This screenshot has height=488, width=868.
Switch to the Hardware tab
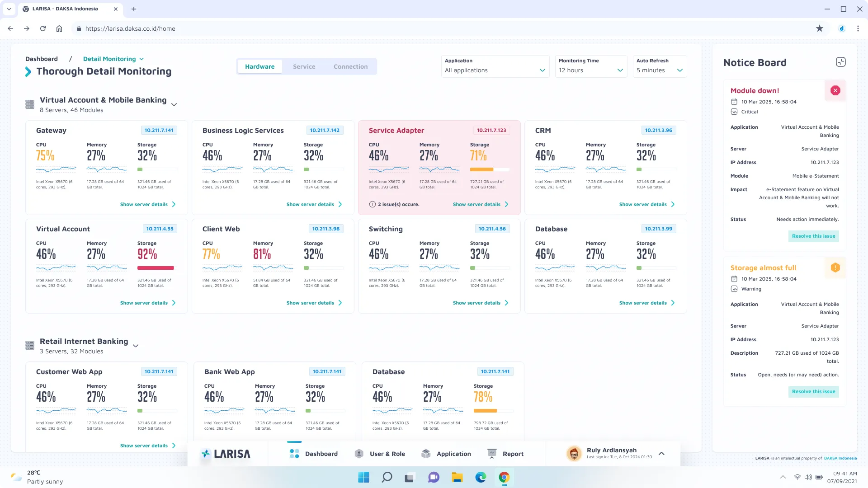point(260,66)
